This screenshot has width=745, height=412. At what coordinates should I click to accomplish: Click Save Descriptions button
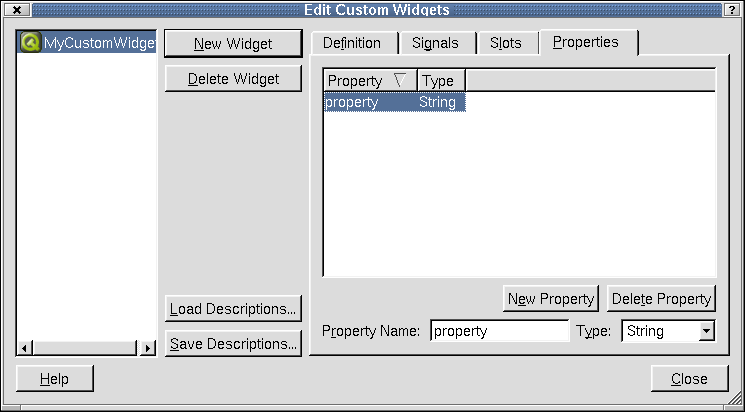click(233, 344)
